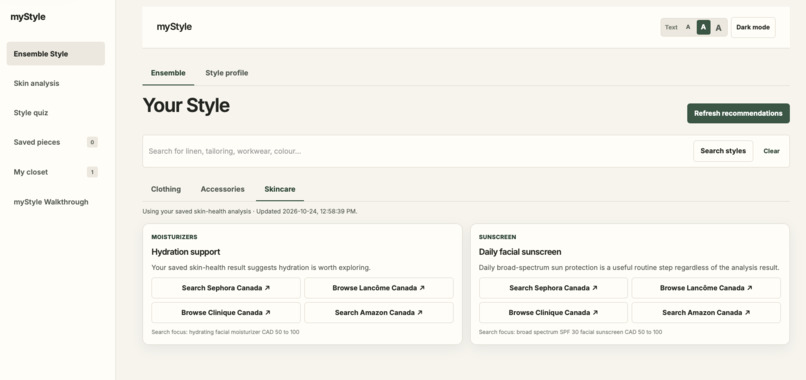Click the myStyle title in header bar
The height and width of the screenshot is (380, 806).
point(174,27)
